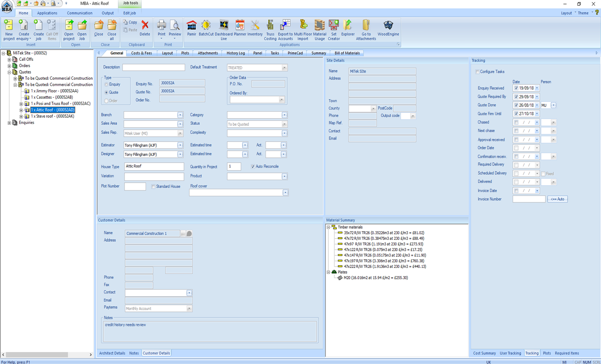Image resolution: width=601 pixels, height=364 pixels.
Task: Open the Explorer tool
Action: tap(348, 28)
